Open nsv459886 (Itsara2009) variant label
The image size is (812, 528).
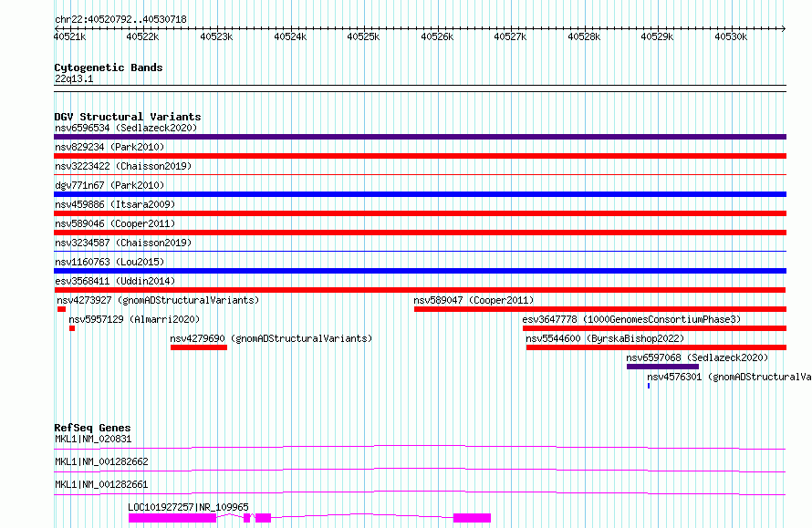115,204
